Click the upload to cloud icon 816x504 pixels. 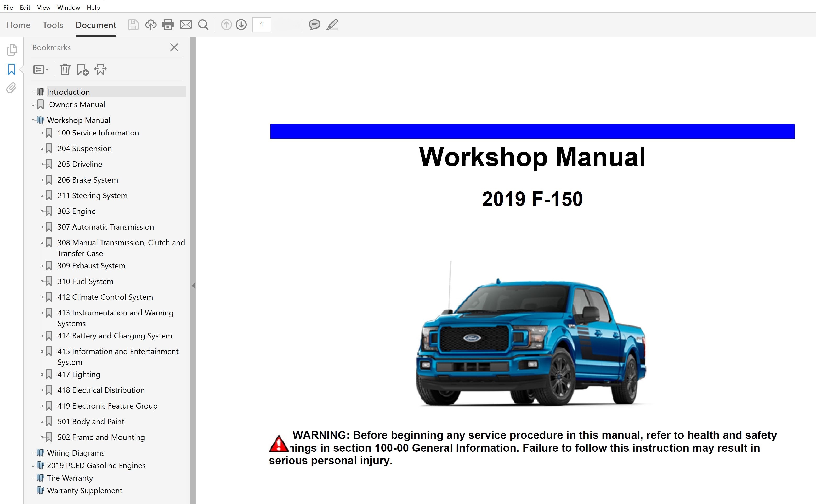(x=151, y=25)
